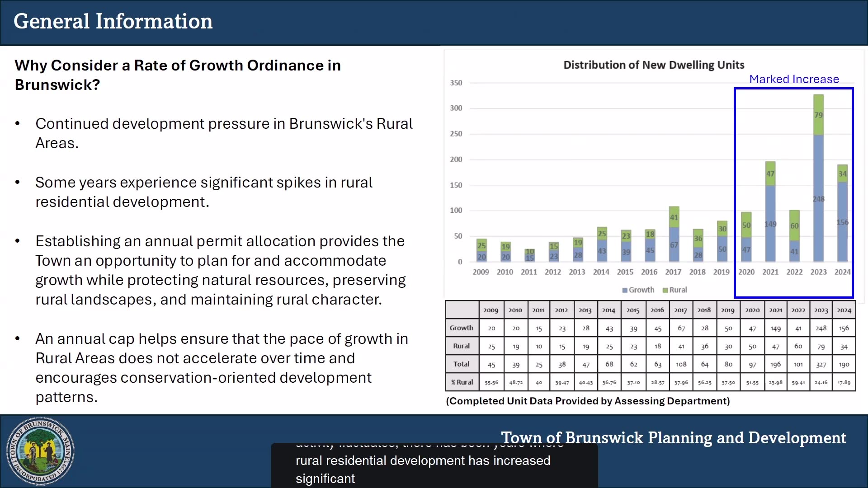
Task: Click the 2021 bar's Rural value 47
Action: [x=770, y=174]
